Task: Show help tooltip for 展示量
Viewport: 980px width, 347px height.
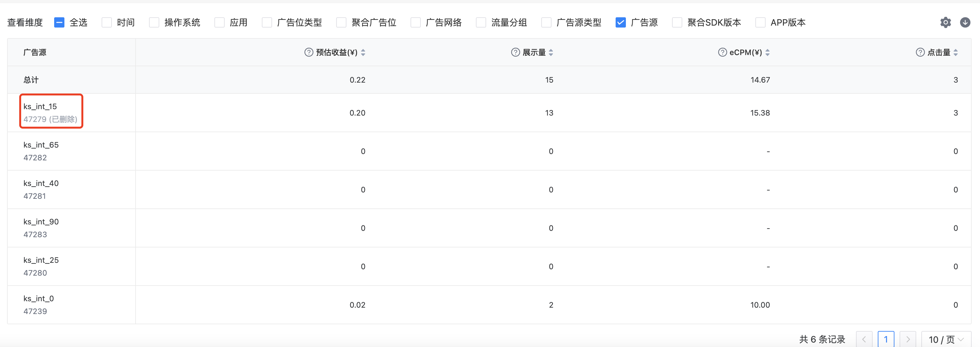Action: coord(515,52)
